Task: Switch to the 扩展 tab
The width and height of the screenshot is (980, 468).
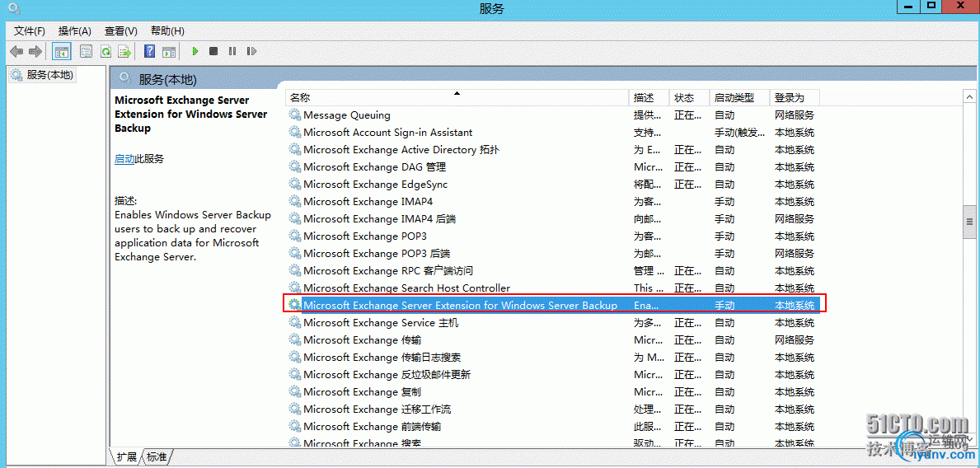Action: pos(127,456)
